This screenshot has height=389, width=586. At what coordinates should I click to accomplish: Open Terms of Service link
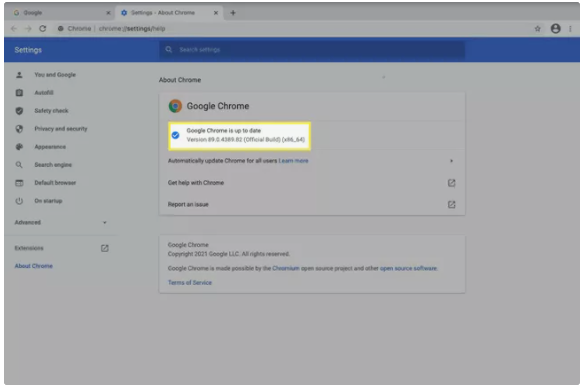click(190, 283)
